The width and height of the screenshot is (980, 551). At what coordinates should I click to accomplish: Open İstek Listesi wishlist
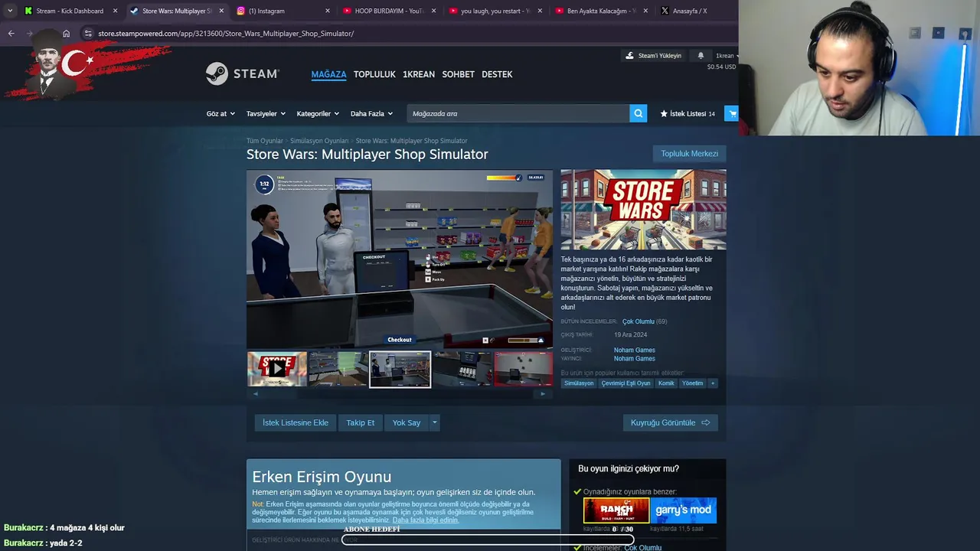688,113
